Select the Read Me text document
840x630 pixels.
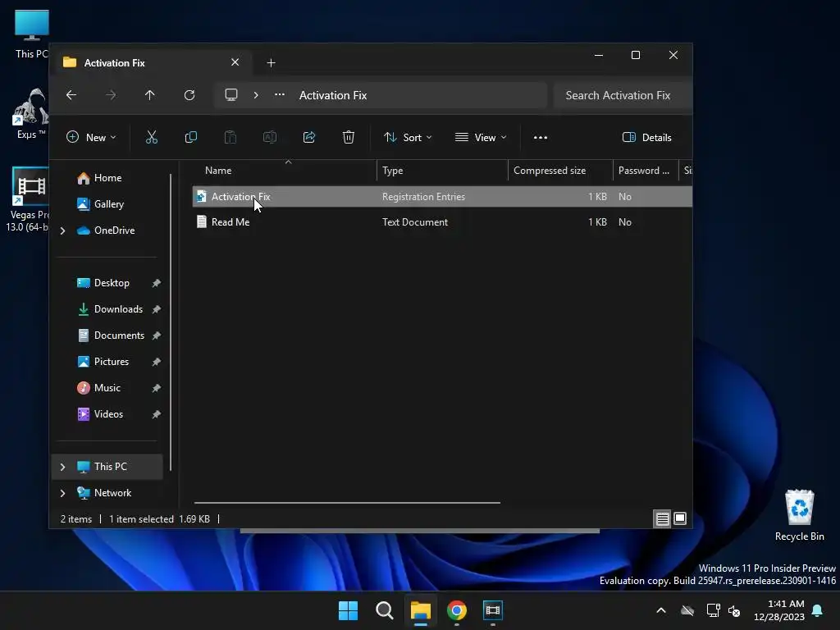click(442, 221)
